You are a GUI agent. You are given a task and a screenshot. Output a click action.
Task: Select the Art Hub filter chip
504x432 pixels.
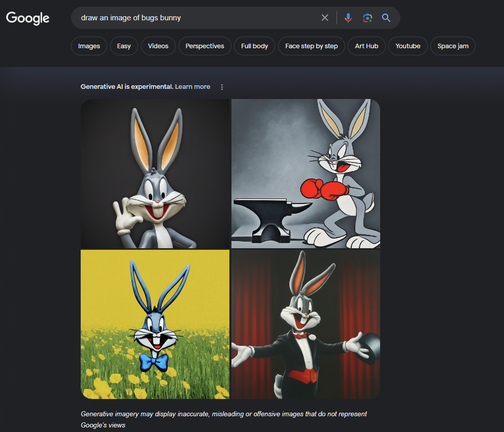[x=366, y=46]
